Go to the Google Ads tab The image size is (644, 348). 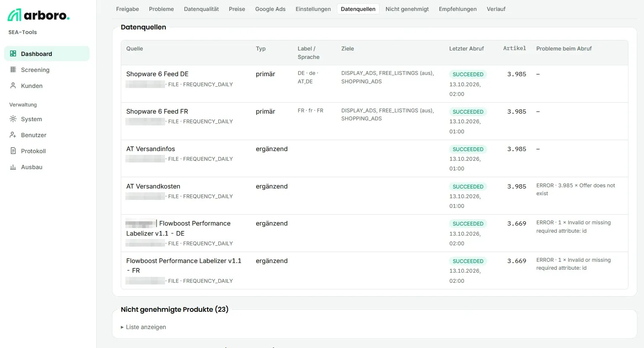270,9
